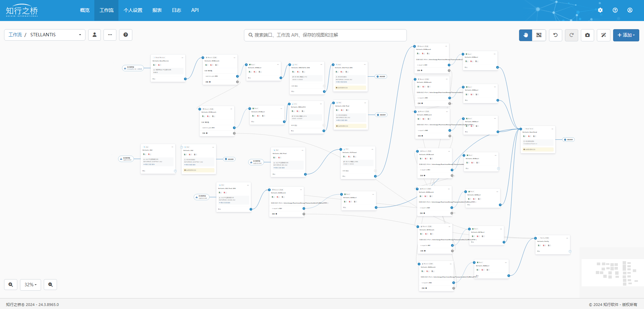The height and width of the screenshot is (309, 644).
Task: Click the 24.3.8965.0 version text in footer
Action: pyautogui.click(x=49, y=305)
